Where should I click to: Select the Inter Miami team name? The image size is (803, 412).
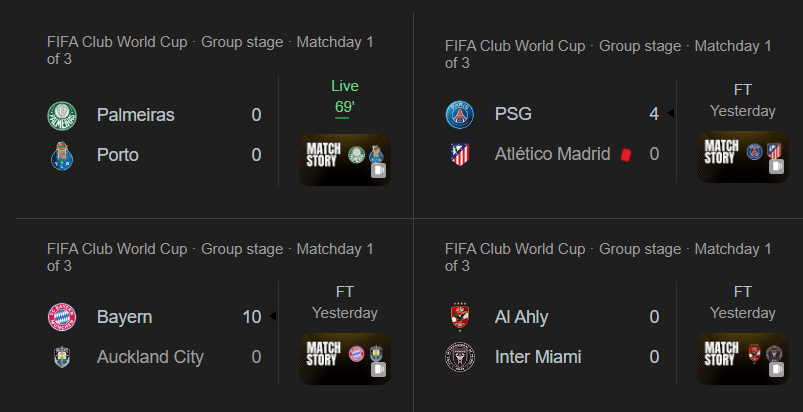(538, 357)
